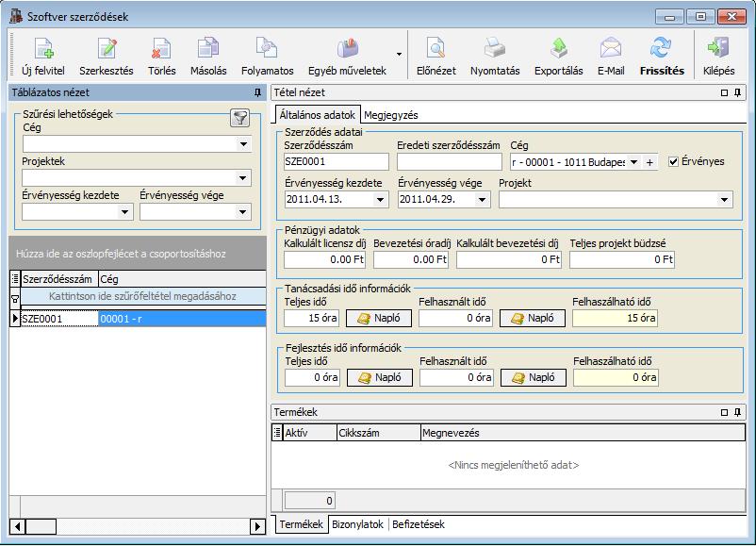Click the filter row Kattintson ide text
756x546 pixels.
pos(142,296)
